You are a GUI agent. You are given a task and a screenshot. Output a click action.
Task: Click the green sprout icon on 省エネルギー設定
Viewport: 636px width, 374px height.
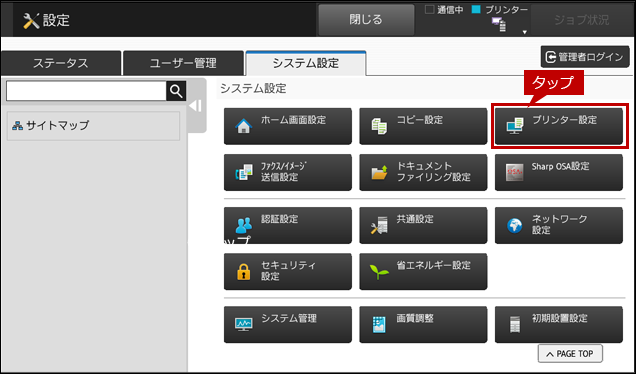(x=379, y=272)
